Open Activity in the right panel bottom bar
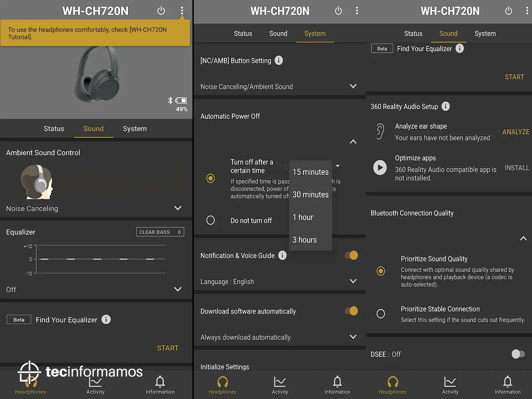The image size is (532, 399). (450, 385)
